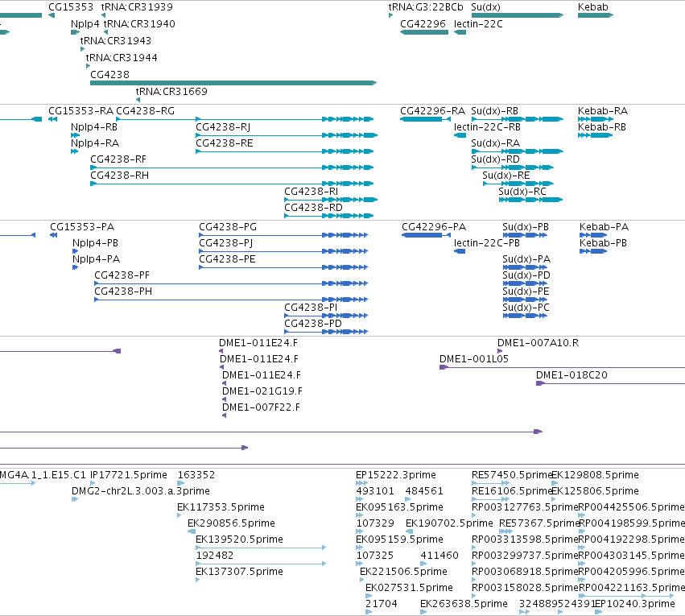Select the CG4238-PH protein label
The image size is (685, 616).
pos(124,291)
